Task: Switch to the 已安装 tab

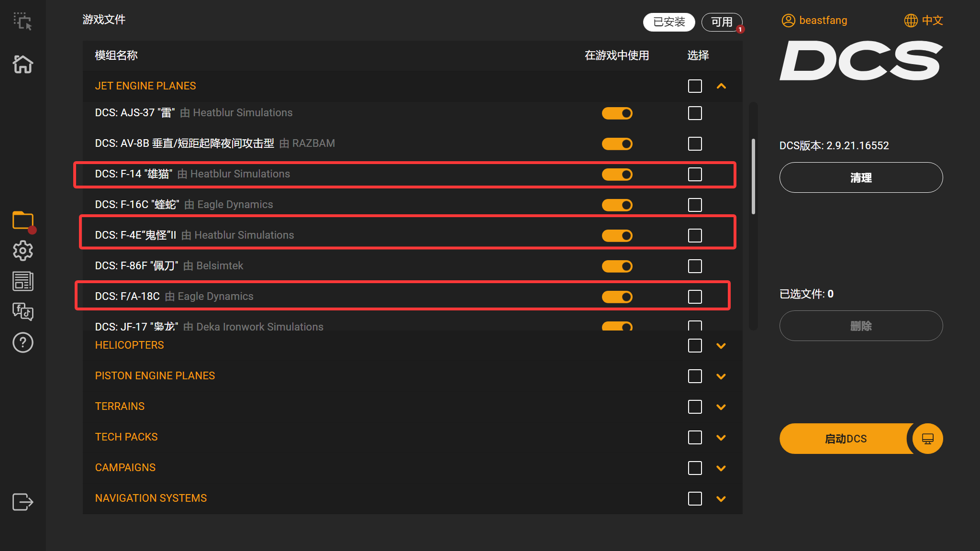Action: [x=668, y=22]
